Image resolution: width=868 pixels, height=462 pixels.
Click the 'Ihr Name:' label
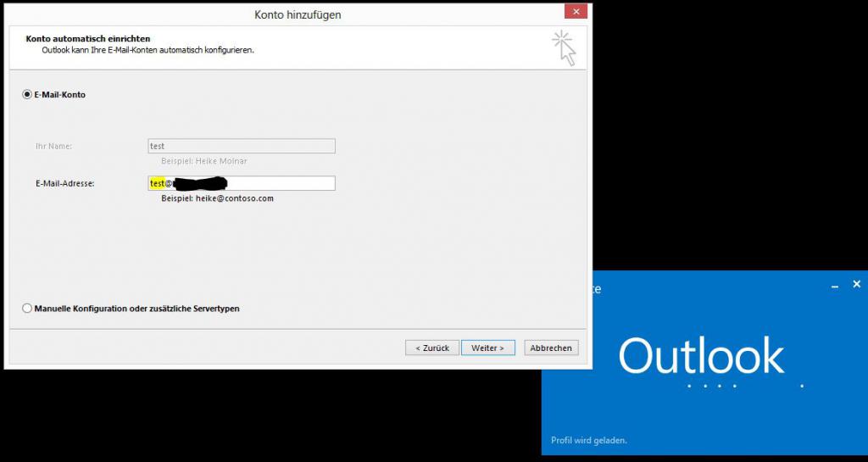pos(53,146)
